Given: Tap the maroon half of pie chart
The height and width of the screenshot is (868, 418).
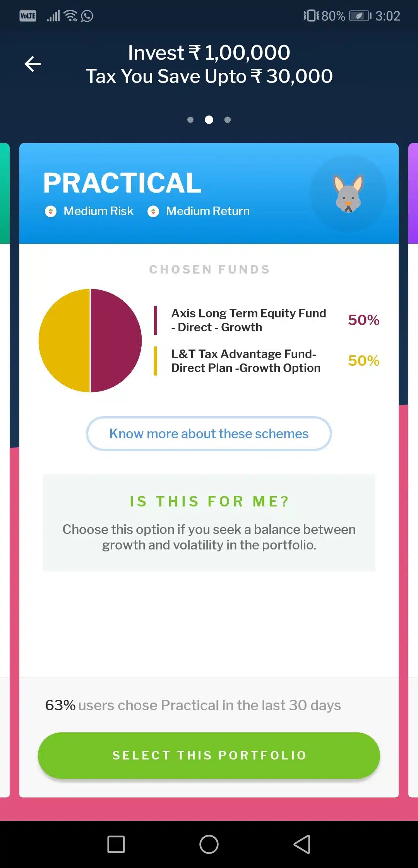Looking at the screenshot, I should coord(116,341).
